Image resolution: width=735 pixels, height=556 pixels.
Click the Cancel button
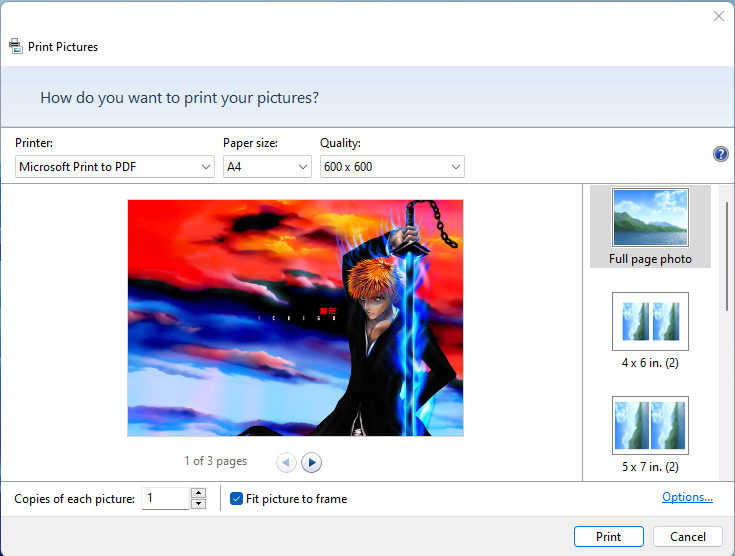[x=688, y=536]
